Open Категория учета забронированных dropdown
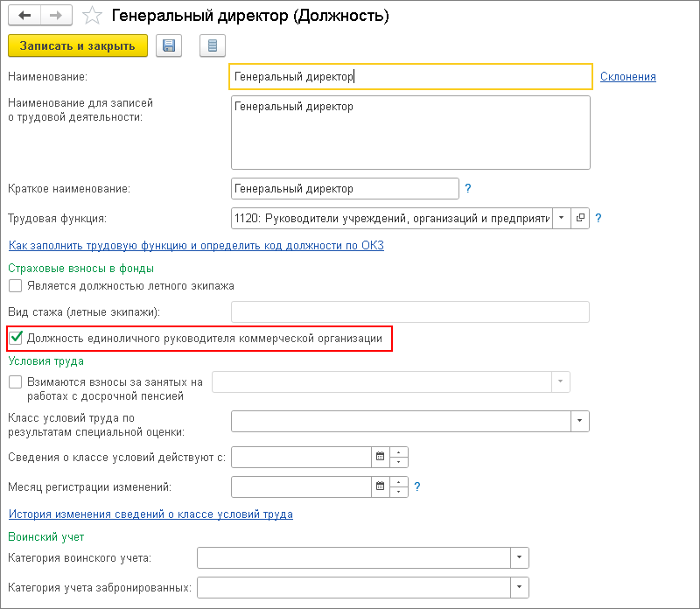Viewport: 700px width, 609px height. [x=520, y=586]
